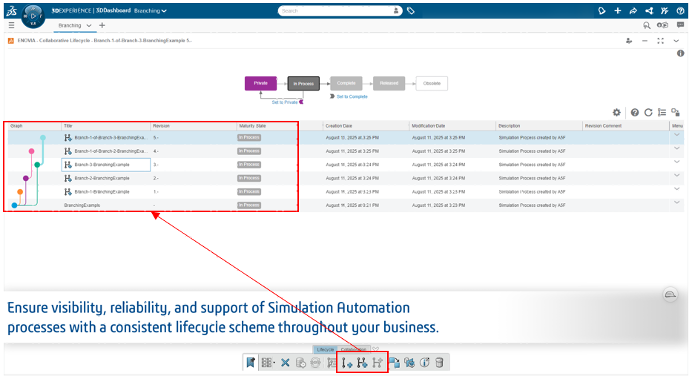Open the chat comments icon
The width and height of the screenshot is (692, 376).
pos(680,25)
